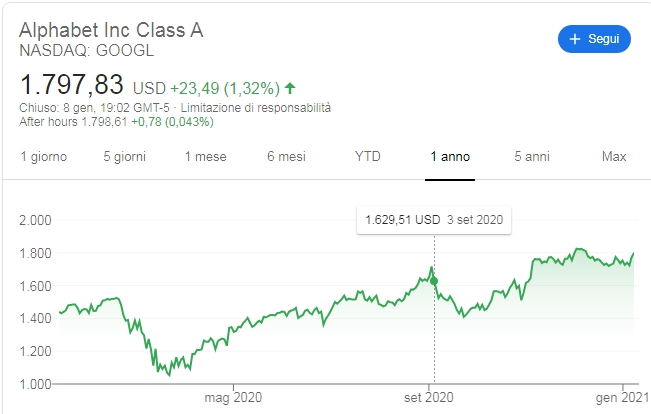Click the chart's lowest point near 1.000

pyautogui.click(x=169, y=375)
